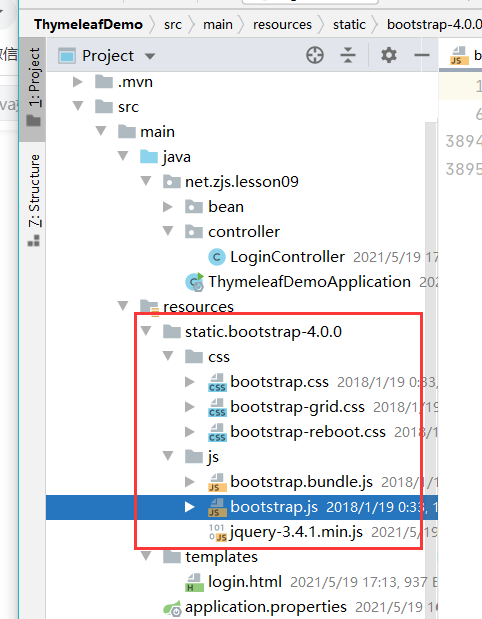The height and width of the screenshot is (619, 482).
Task: Expand the bootstrap.css file arrow
Action: [x=190, y=382]
